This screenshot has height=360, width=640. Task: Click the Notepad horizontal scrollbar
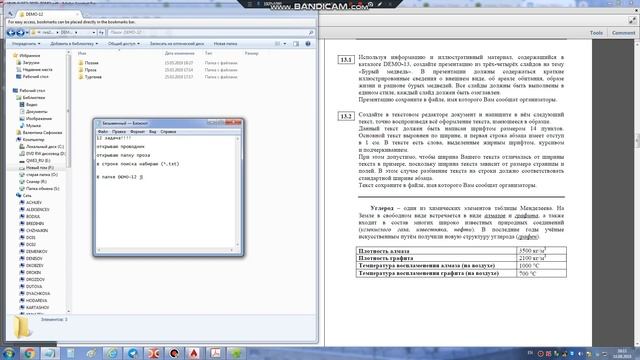point(165,250)
